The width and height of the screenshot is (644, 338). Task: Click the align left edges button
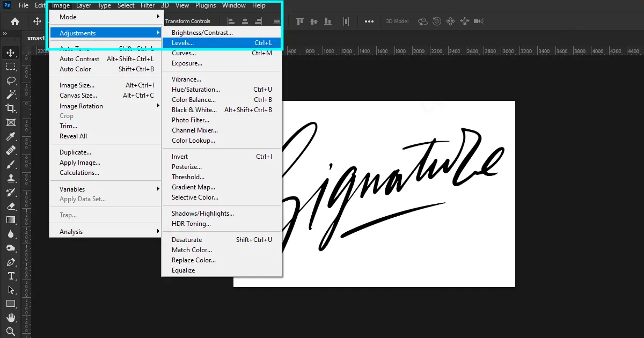point(231,21)
